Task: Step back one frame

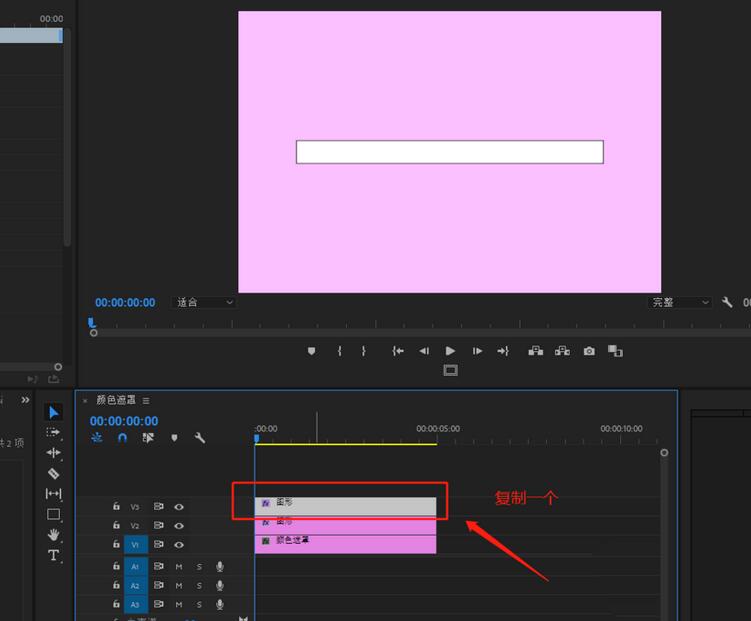Action: tap(424, 351)
